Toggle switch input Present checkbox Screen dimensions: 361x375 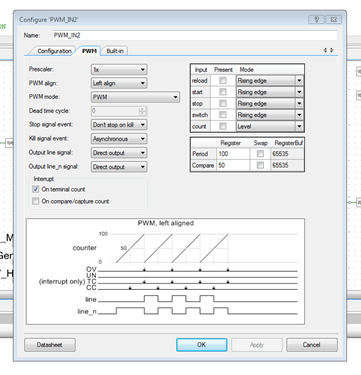pyautogui.click(x=223, y=115)
